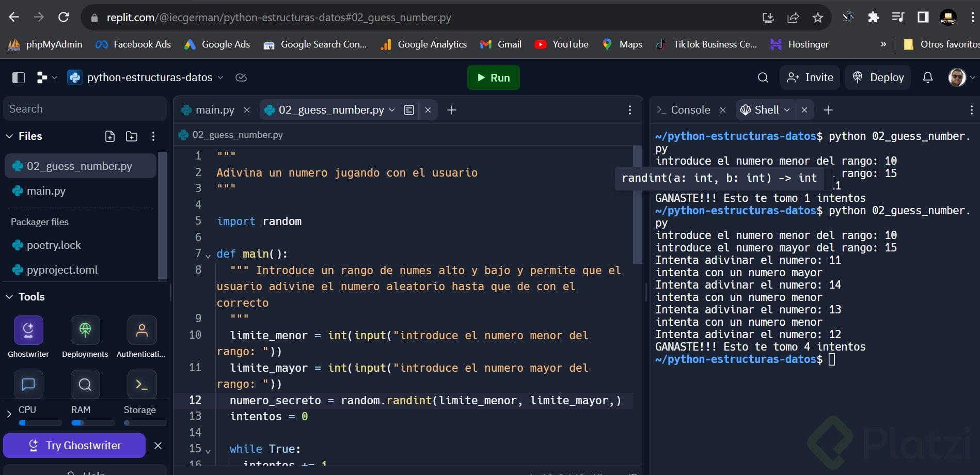Screen dimensions: 980x475
Task: Click the file Search input field
Action: point(85,109)
